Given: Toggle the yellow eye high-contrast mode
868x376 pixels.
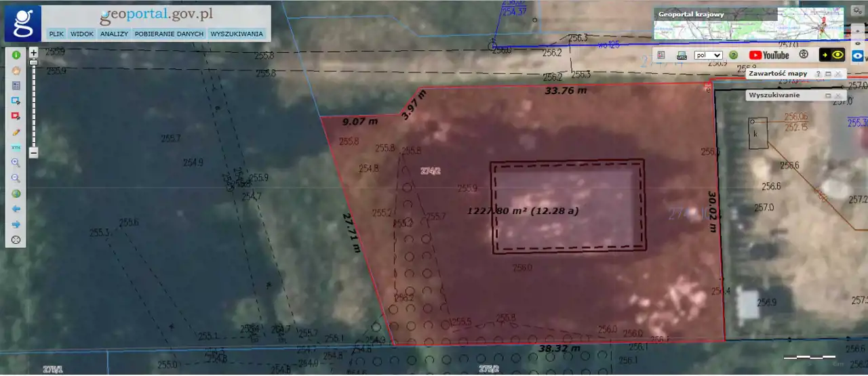Looking at the screenshot, I should coord(832,55).
